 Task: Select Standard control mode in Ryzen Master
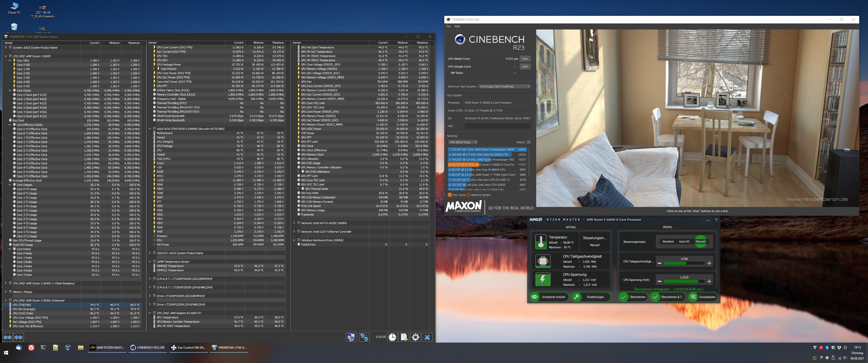pos(668,241)
